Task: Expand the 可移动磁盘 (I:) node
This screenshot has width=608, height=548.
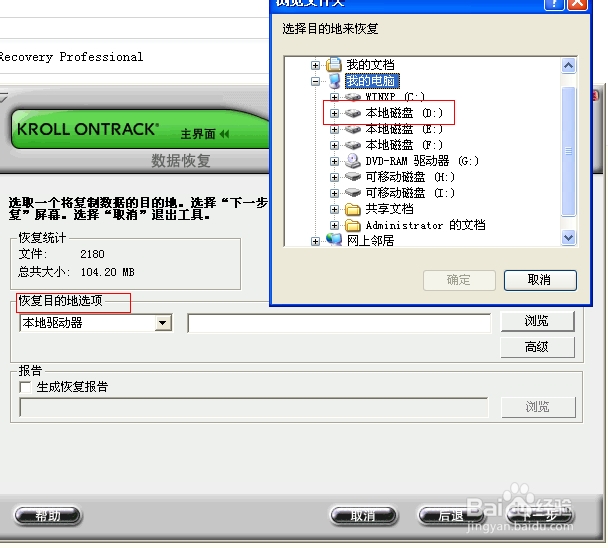Action: (334, 193)
